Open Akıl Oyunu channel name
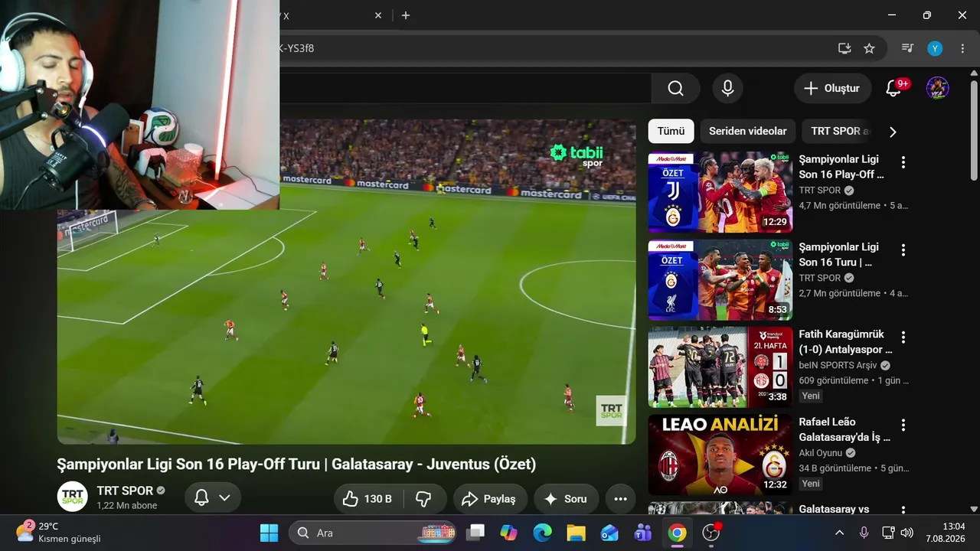Screen dimensions: 980x551 (820, 453)
